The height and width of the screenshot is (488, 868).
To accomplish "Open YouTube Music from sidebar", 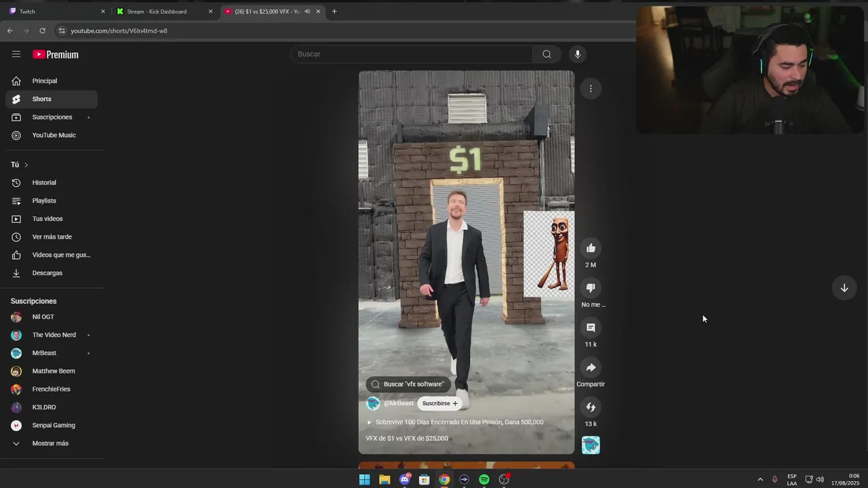I will tap(52, 135).
